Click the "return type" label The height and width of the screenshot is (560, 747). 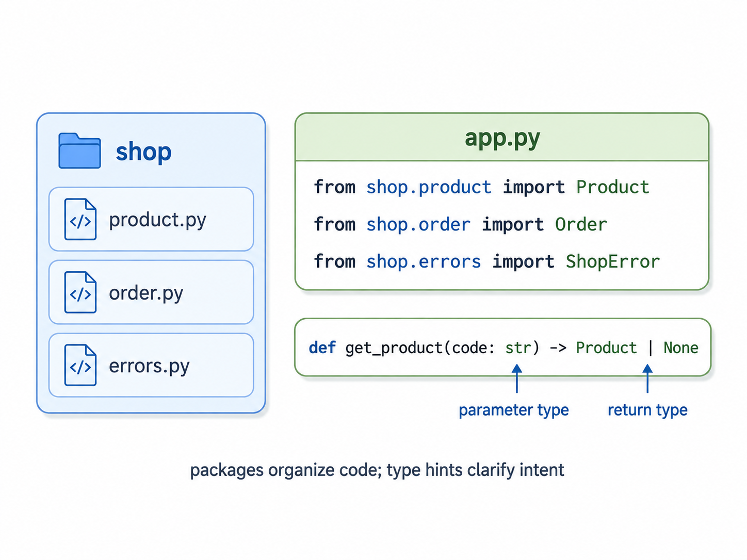click(647, 410)
